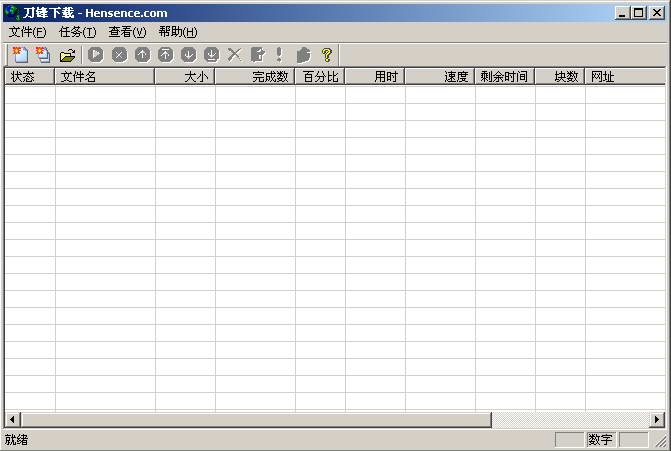This screenshot has width=671, height=451.
Task: Click the 块数 column header
Action: 560,77
